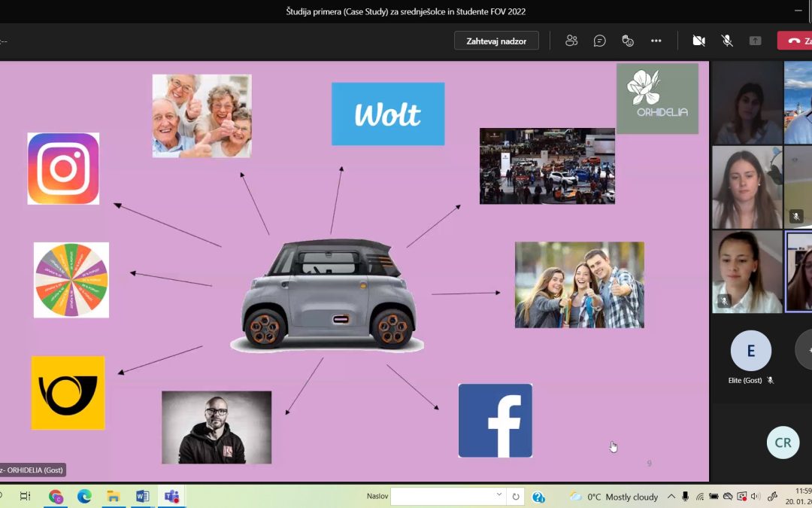Click the grey electric car image
Image resolution: width=812 pixels, height=508 pixels.
(x=327, y=295)
